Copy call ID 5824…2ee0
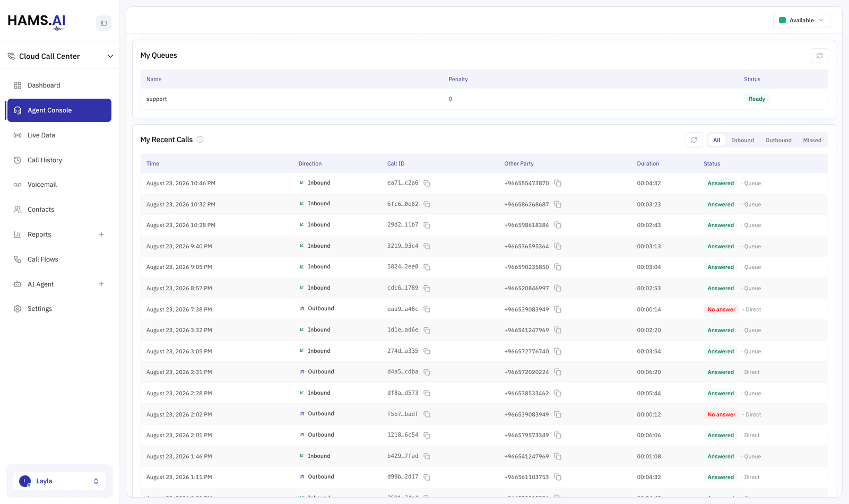The width and height of the screenshot is (849, 504). (x=427, y=267)
